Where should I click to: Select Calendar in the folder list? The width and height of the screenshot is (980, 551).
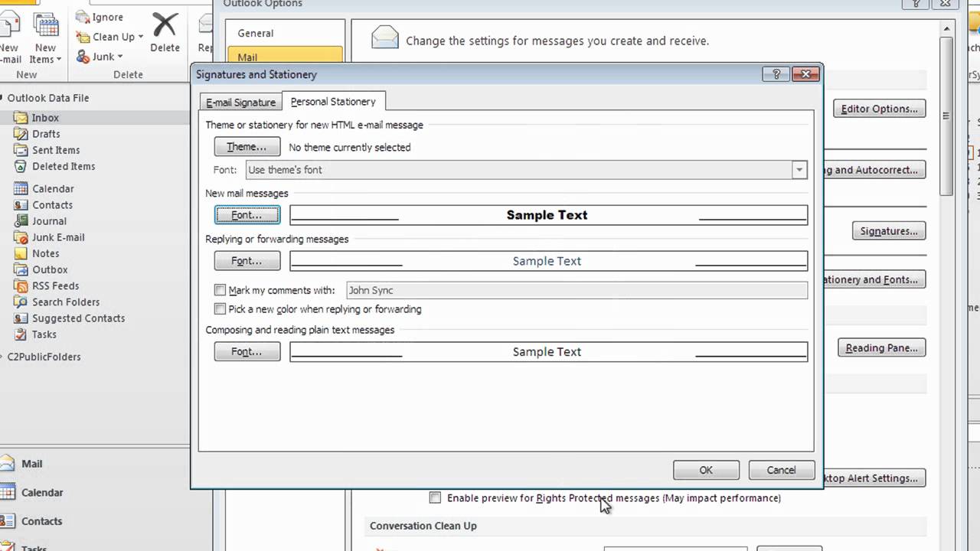click(x=53, y=189)
